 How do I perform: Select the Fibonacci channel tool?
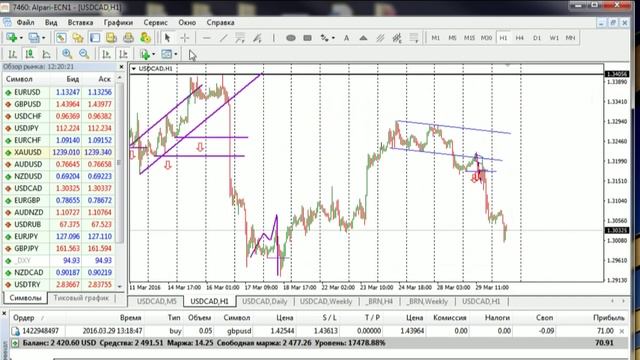coord(397,38)
